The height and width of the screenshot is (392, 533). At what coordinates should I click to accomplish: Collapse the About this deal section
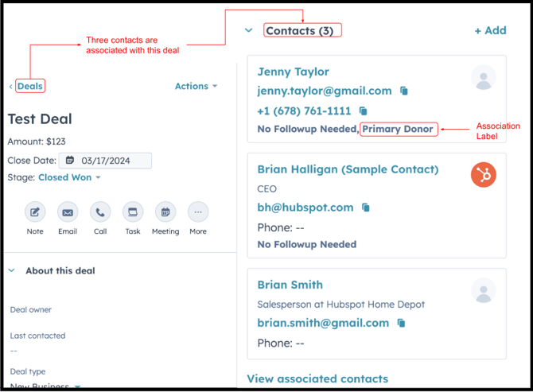(12, 270)
